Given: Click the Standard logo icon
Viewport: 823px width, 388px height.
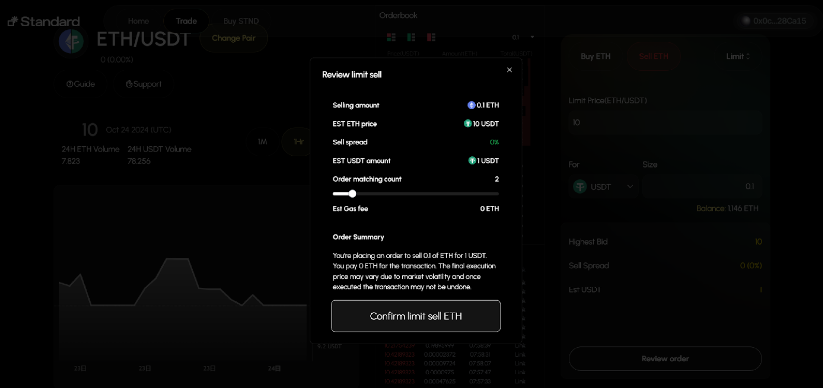Looking at the screenshot, I should pyautogui.click(x=13, y=21).
